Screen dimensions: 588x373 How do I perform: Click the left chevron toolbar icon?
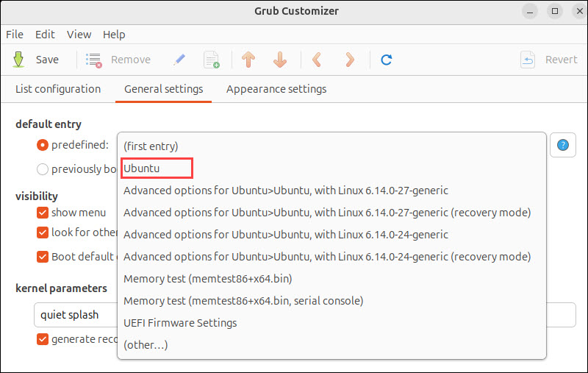(x=317, y=60)
